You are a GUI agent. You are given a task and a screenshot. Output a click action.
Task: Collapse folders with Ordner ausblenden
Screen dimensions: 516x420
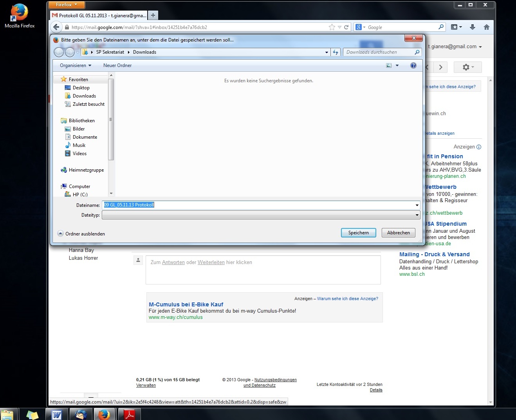pyautogui.click(x=81, y=234)
